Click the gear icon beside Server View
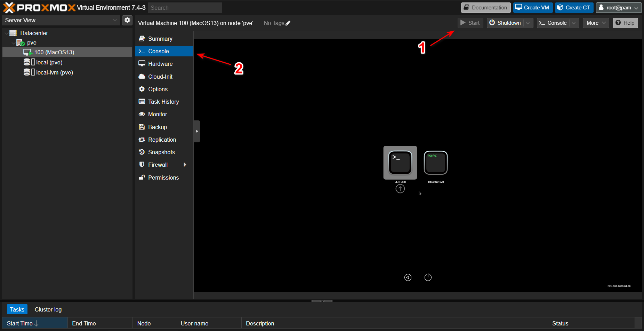 [127, 20]
